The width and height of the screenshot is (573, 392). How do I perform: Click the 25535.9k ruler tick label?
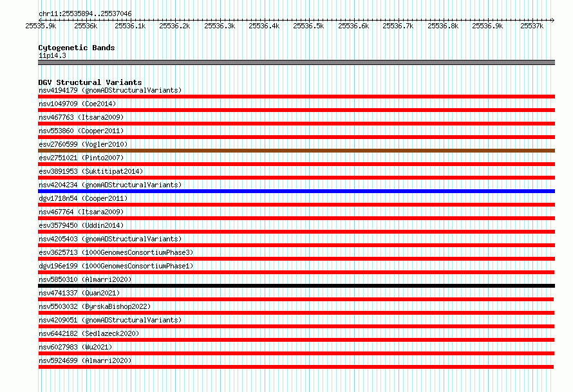tap(41, 26)
